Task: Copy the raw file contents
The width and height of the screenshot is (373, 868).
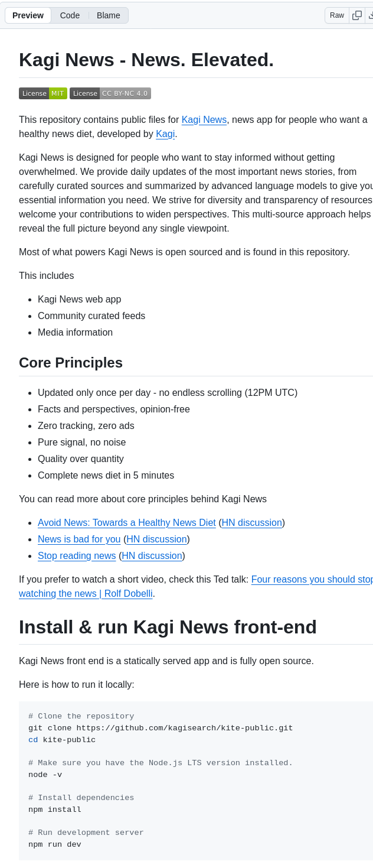Action: 356,15
